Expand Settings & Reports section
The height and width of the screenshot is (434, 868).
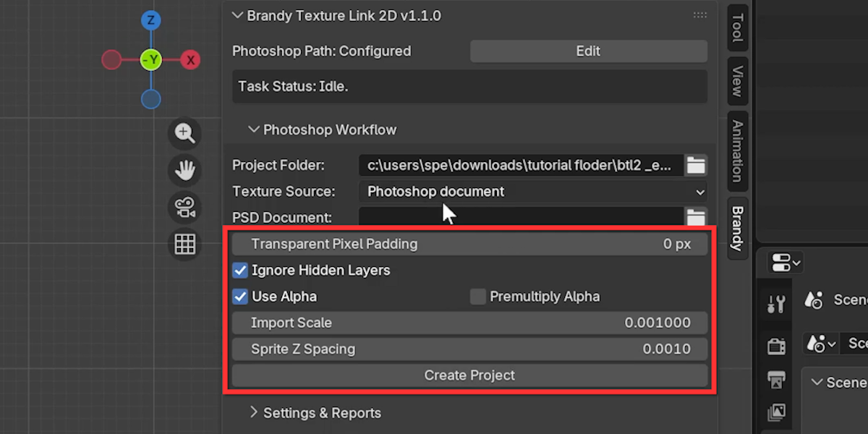(315, 413)
